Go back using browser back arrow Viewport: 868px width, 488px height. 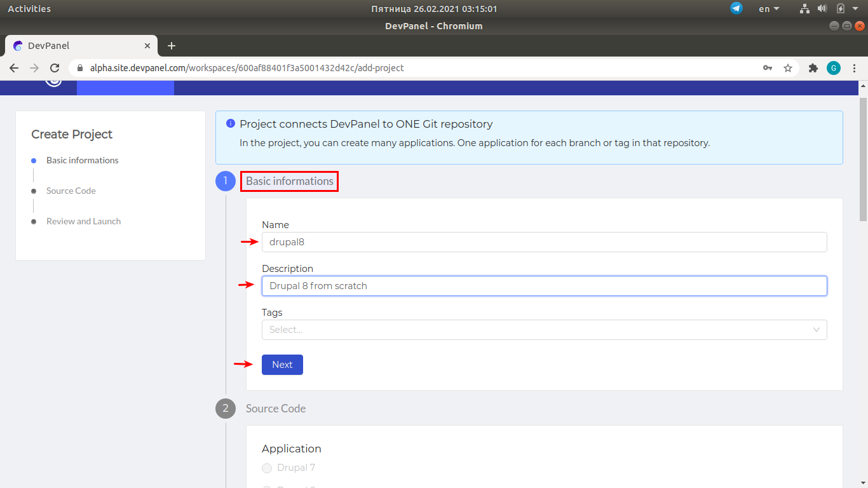point(14,68)
